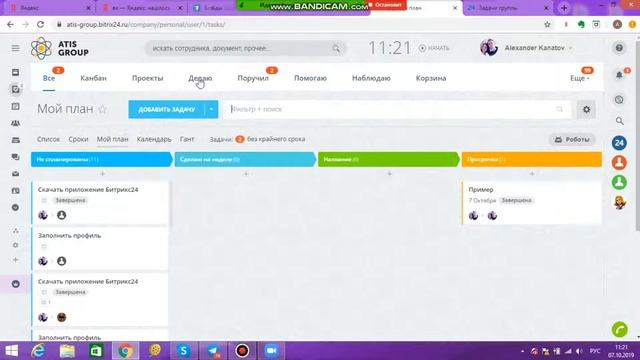This screenshot has height=360, width=640.
Task: Reload the browser page
Action: coord(40,24)
